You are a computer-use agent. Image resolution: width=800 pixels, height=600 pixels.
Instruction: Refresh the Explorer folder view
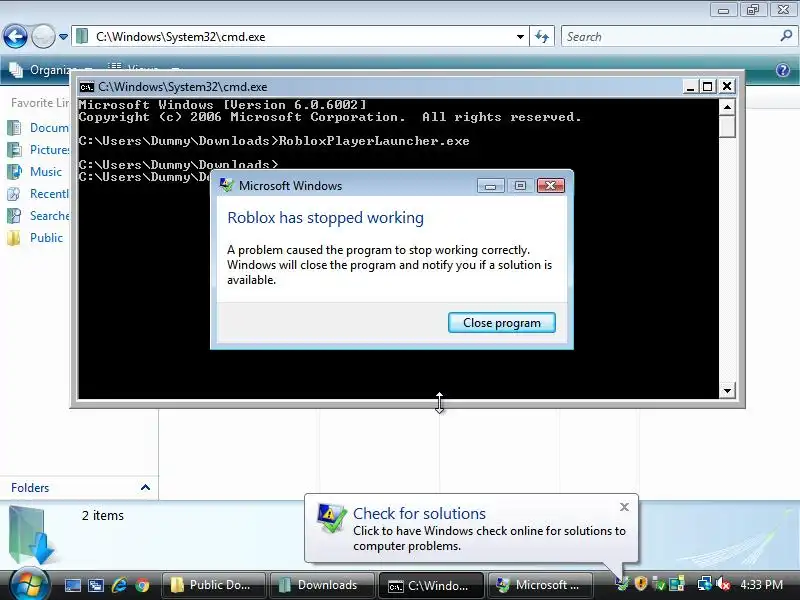[542, 37]
